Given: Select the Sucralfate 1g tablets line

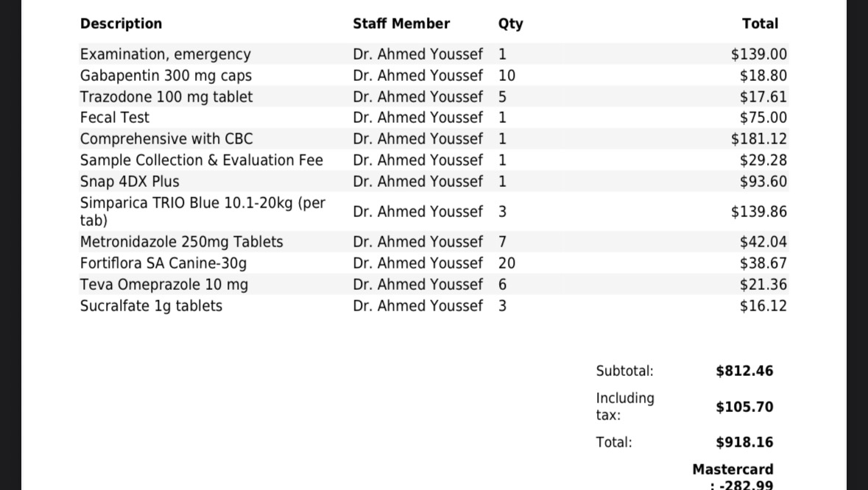Looking at the screenshot, I should click(x=151, y=306).
